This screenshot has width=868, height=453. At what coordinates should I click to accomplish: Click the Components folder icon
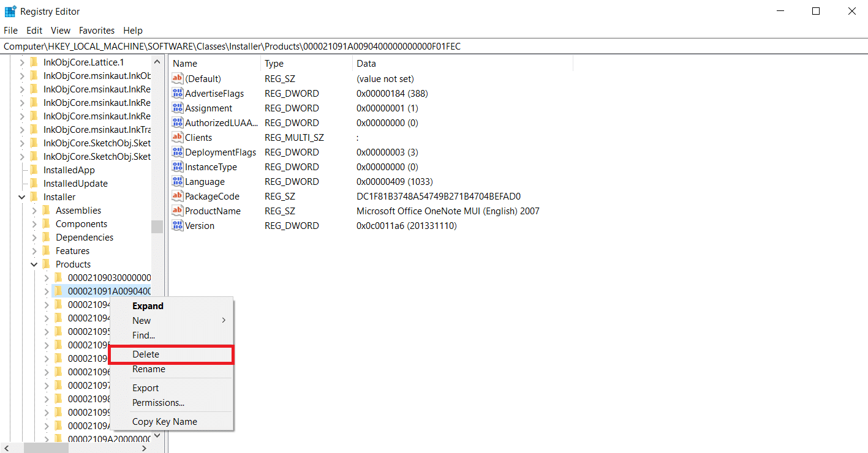(x=46, y=223)
